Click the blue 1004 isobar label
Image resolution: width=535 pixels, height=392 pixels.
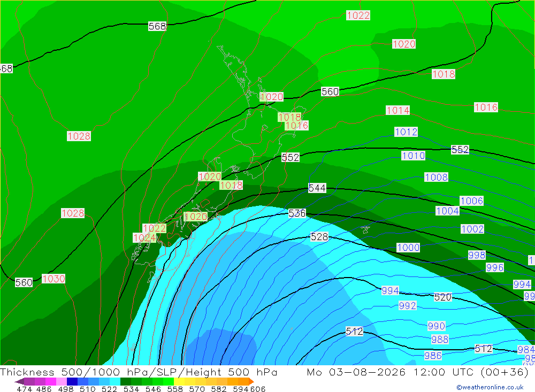point(448,211)
